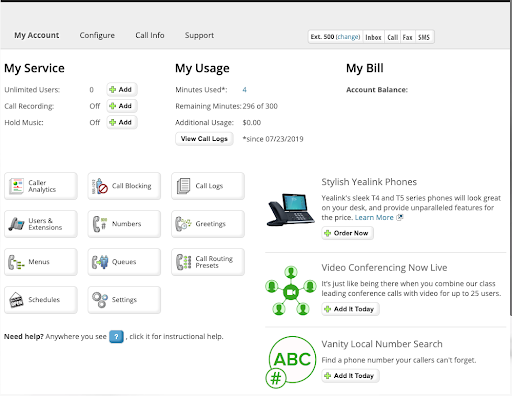Select the Fax tab
The height and width of the screenshot is (396, 512).
click(x=408, y=37)
